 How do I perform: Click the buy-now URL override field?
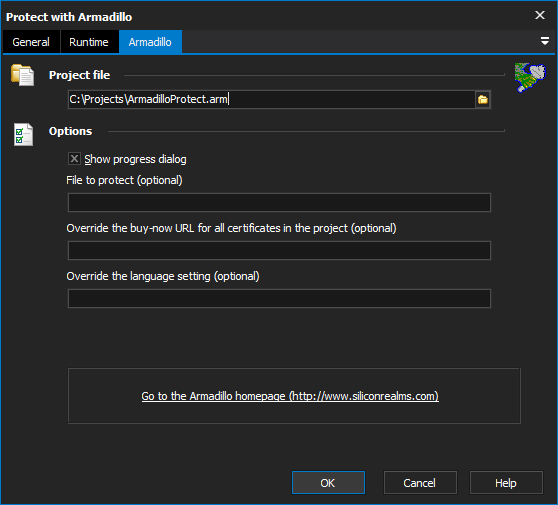point(279,251)
